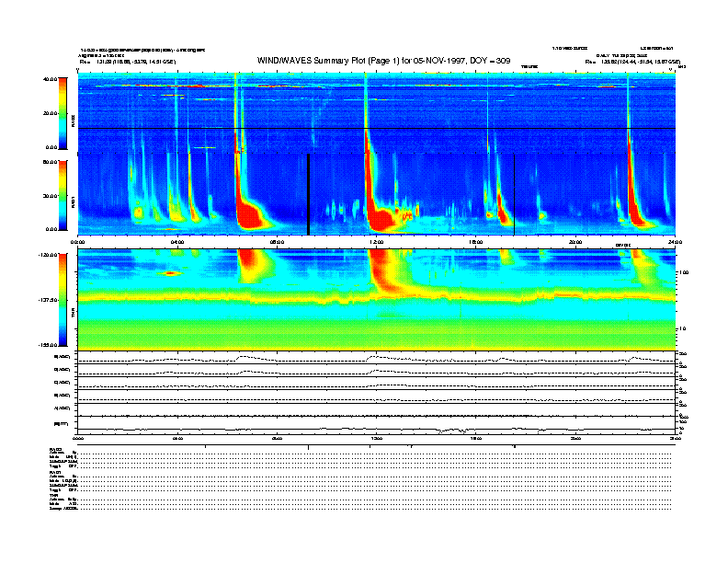Click the 12:00 time label below RAD1 panel
The height and width of the screenshot is (563, 728).
tap(377, 242)
